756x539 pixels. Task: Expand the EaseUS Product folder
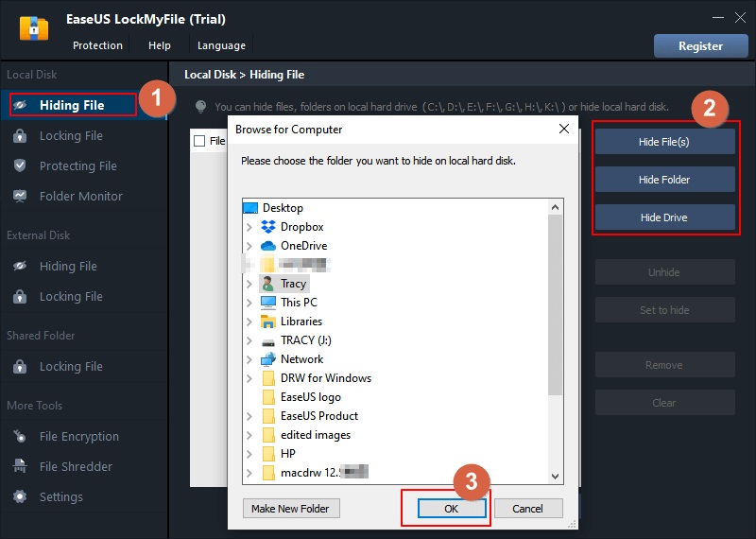pyautogui.click(x=249, y=416)
